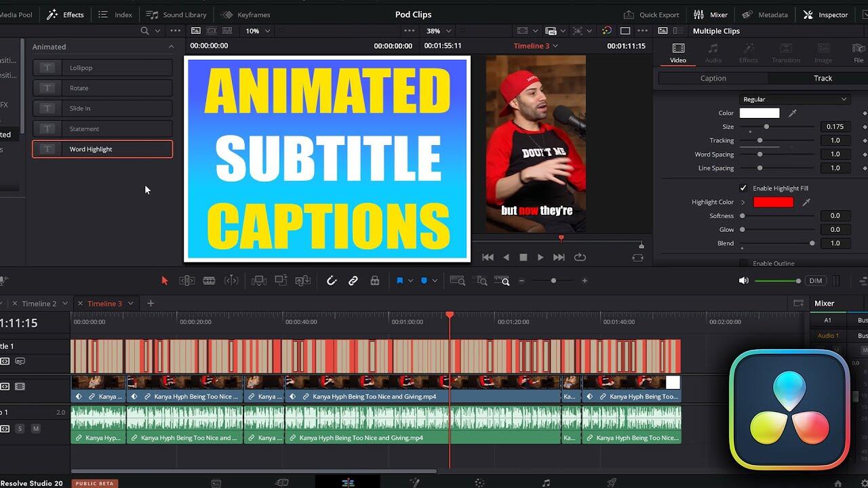Click the speaker mute icon

point(744,281)
